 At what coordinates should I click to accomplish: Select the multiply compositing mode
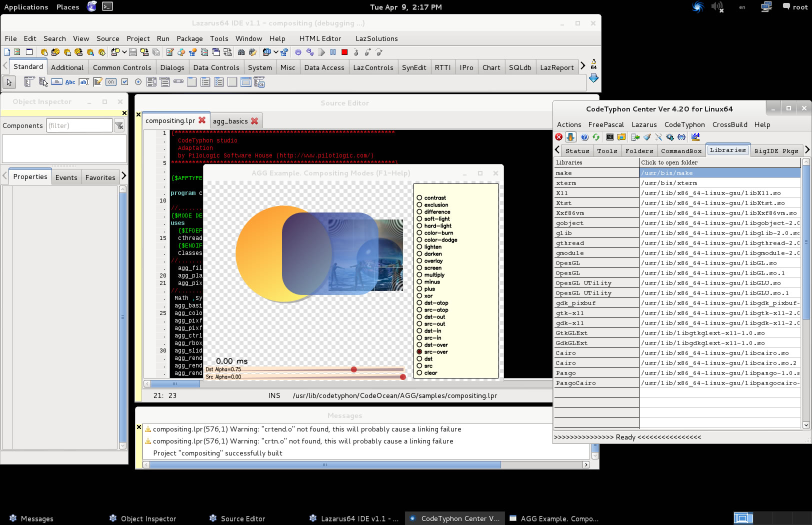point(419,275)
